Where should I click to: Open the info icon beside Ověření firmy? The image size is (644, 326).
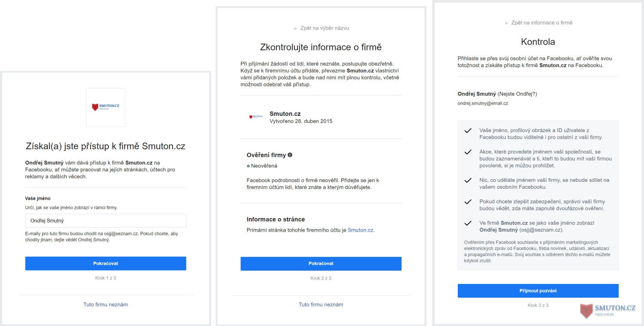[x=290, y=155]
